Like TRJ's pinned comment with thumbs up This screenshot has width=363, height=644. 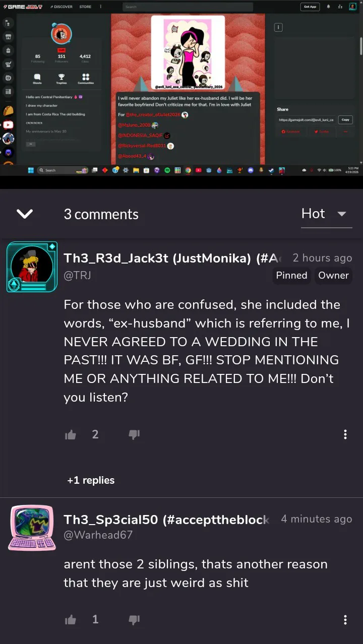click(x=71, y=434)
